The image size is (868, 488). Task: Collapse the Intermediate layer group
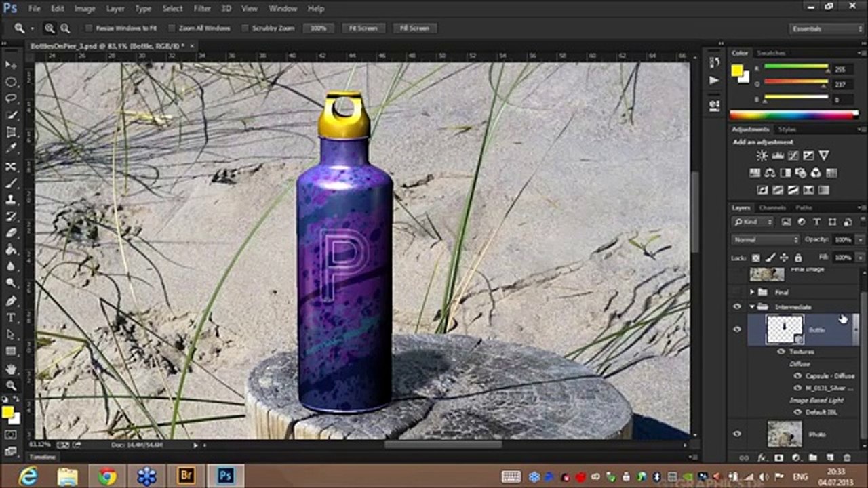752,307
